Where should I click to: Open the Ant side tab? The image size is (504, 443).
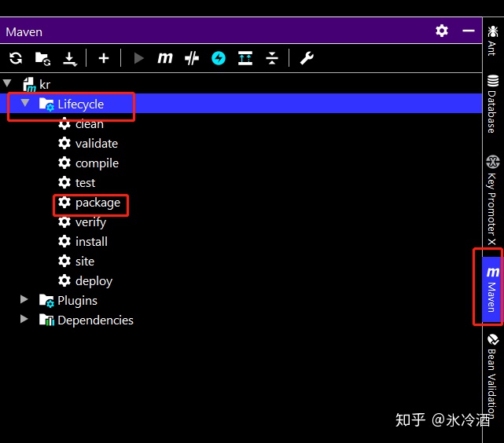(492, 40)
